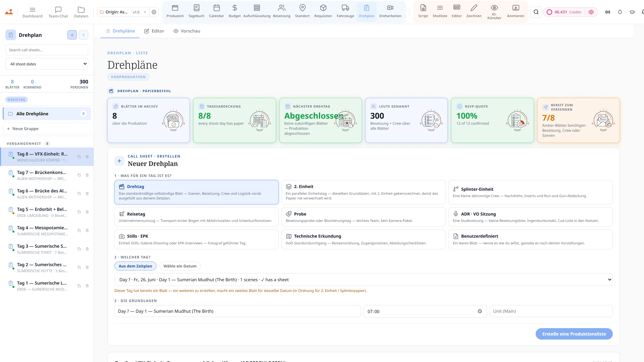The image size is (644, 362).
Task: Select the Probe day type
Action: (363, 217)
